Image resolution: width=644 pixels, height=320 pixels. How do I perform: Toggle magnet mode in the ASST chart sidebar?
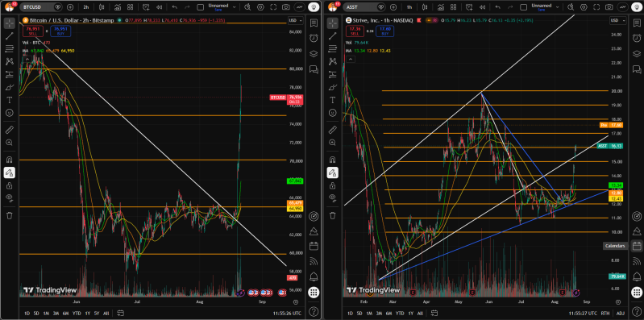tap(332, 160)
